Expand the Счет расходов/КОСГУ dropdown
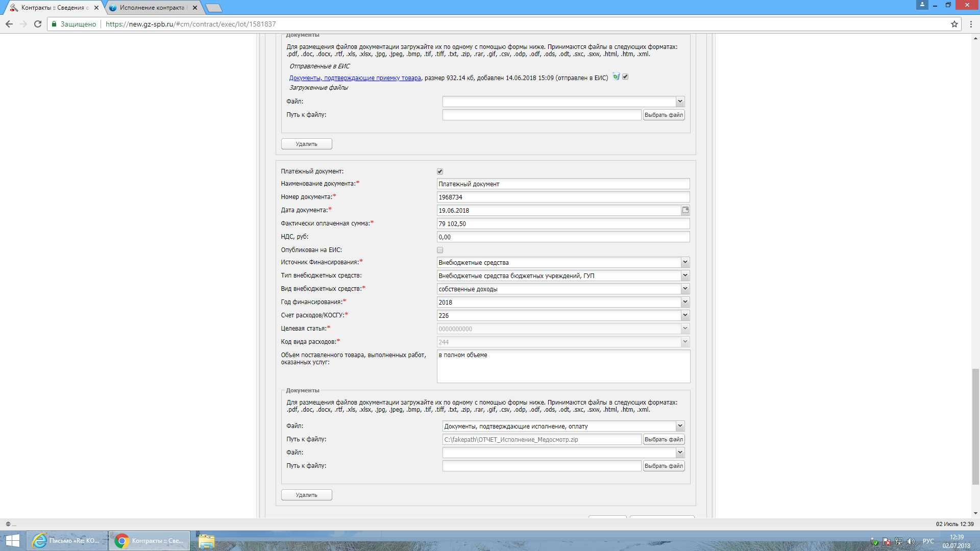The image size is (980, 551). pyautogui.click(x=685, y=315)
